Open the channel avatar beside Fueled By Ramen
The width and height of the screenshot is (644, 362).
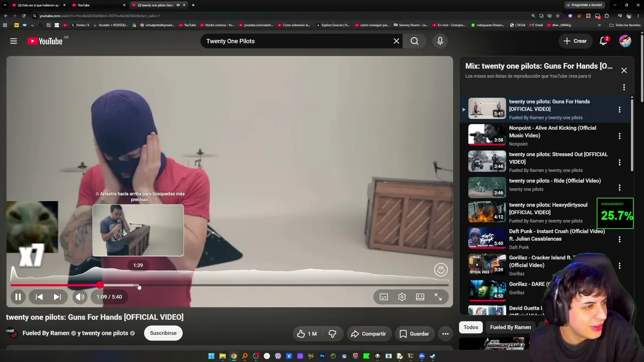pyautogui.click(x=13, y=333)
